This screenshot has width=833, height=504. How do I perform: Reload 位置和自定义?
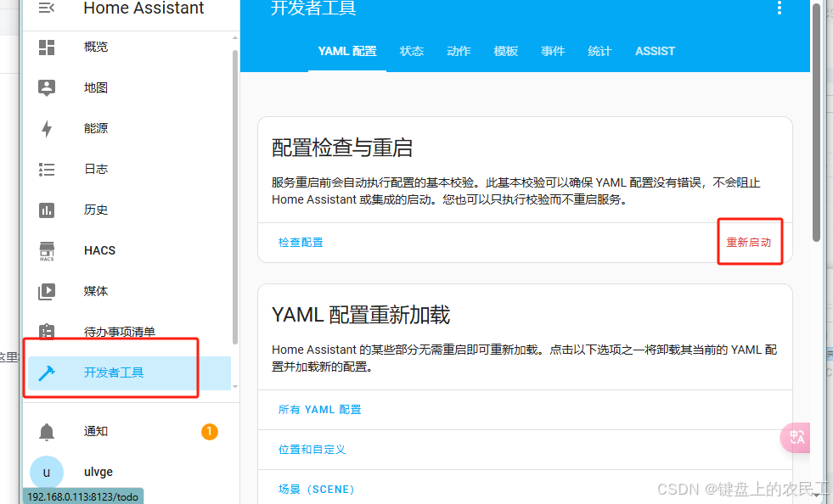coord(312,450)
